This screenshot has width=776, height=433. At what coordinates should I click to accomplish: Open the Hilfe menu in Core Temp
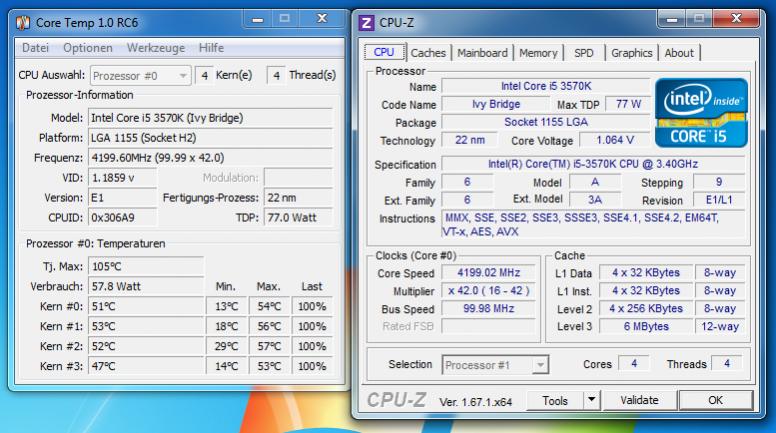[211, 48]
